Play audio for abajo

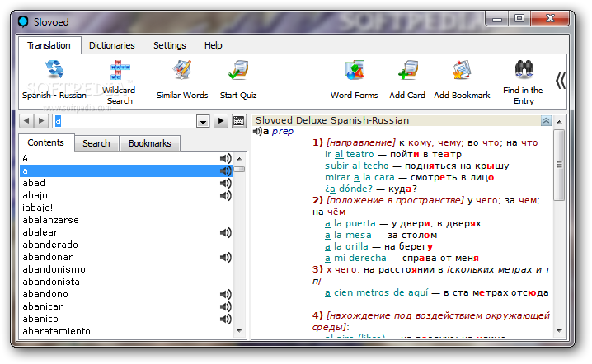[225, 195]
